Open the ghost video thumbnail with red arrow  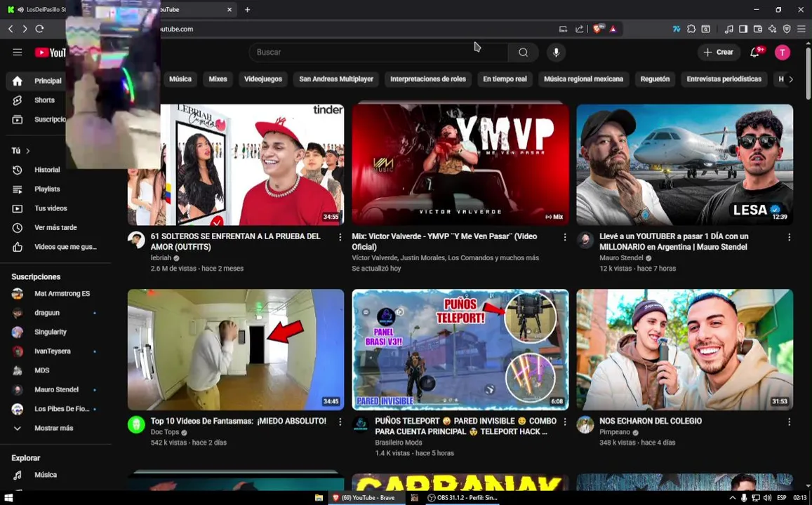pyautogui.click(x=236, y=350)
